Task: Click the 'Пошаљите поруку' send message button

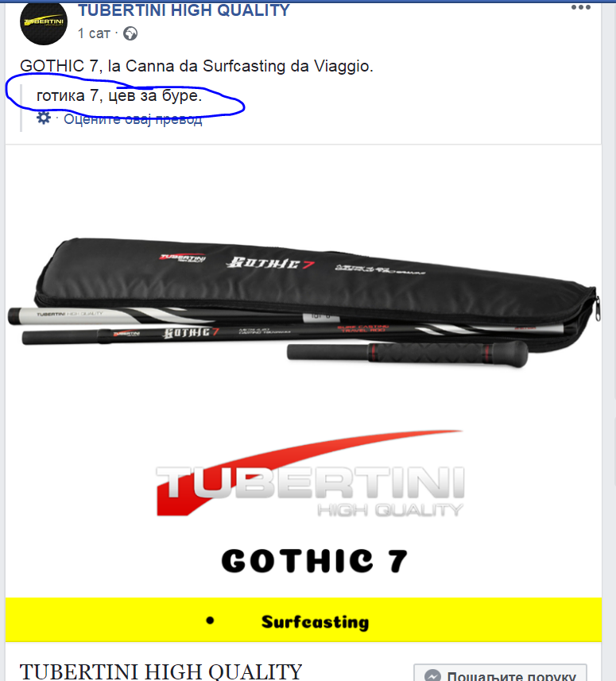Action: pos(501,673)
